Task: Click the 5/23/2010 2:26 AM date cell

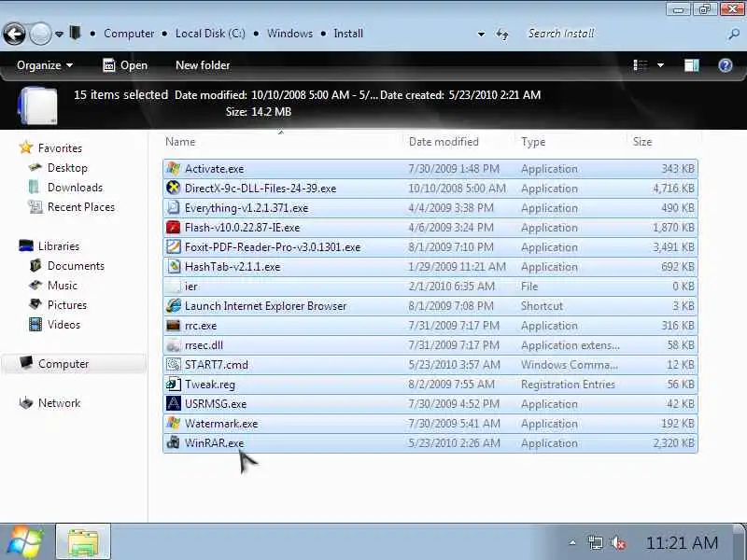Action: coord(454,442)
